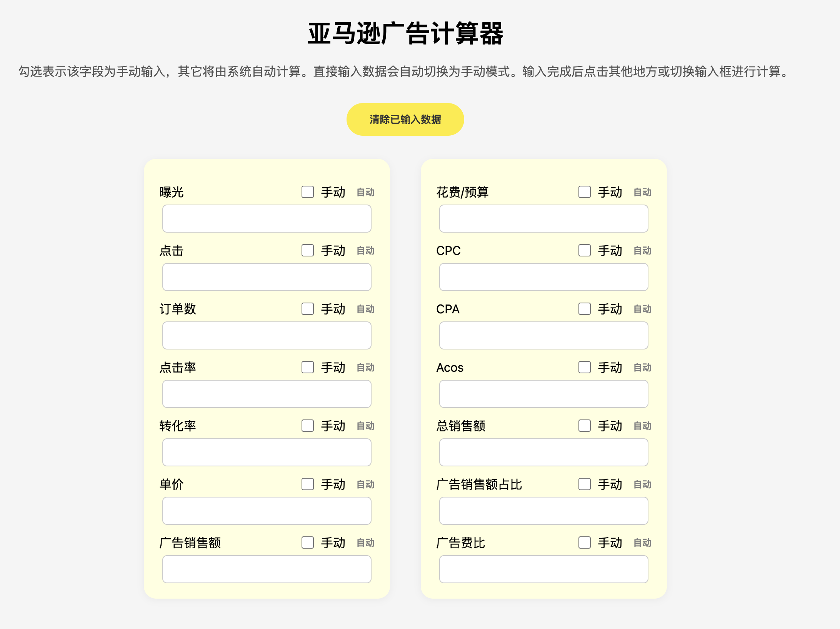Tick the 订单数 手动 checkbox
The image size is (840, 629).
click(308, 309)
